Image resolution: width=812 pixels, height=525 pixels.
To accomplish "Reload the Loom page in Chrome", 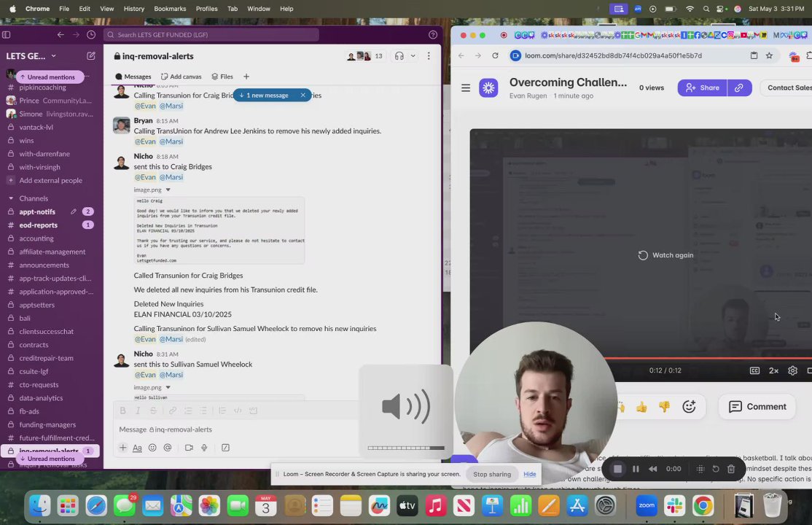I will tap(495, 55).
